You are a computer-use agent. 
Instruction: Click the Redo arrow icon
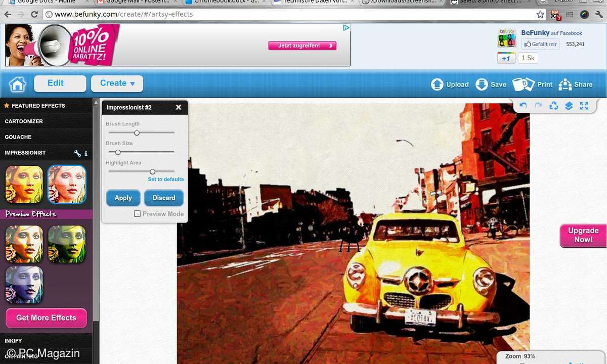coord(538,106)
